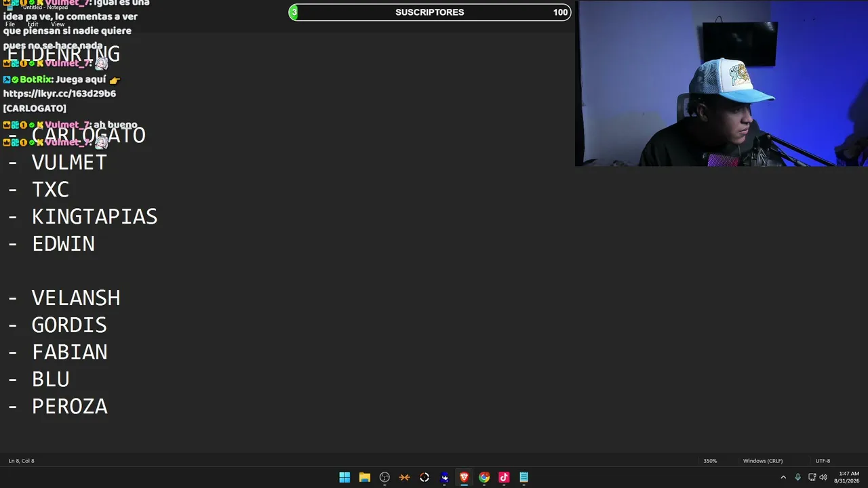Open the circular orange-white ring taskbar app
Viewport: 868px width, 488px height.
click(x=425, y=477)
